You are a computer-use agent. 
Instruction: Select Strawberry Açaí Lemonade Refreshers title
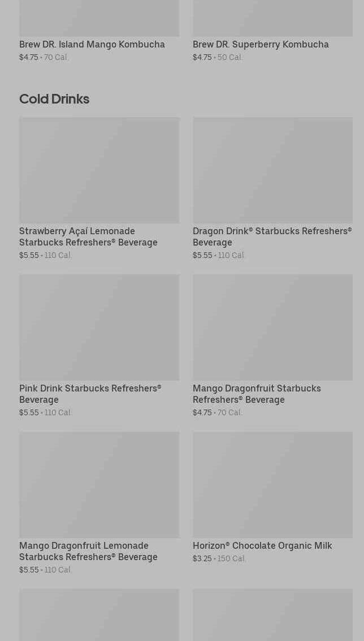click(88, 236)
